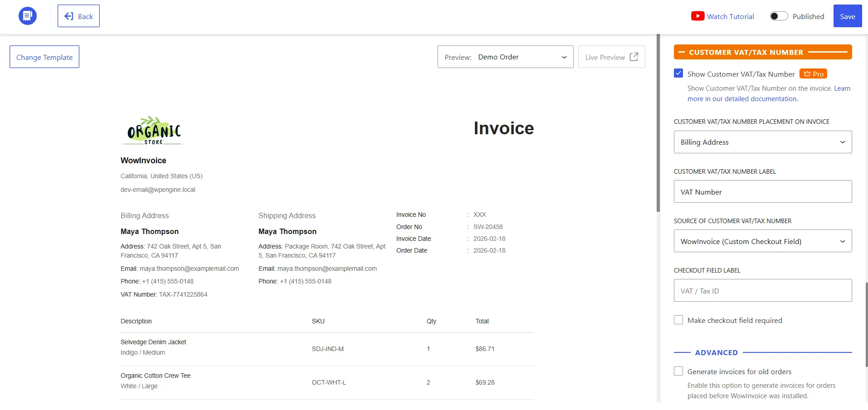Click the Selvedge Denim Jacket row
868x410 pixels.
click(327, 349)
